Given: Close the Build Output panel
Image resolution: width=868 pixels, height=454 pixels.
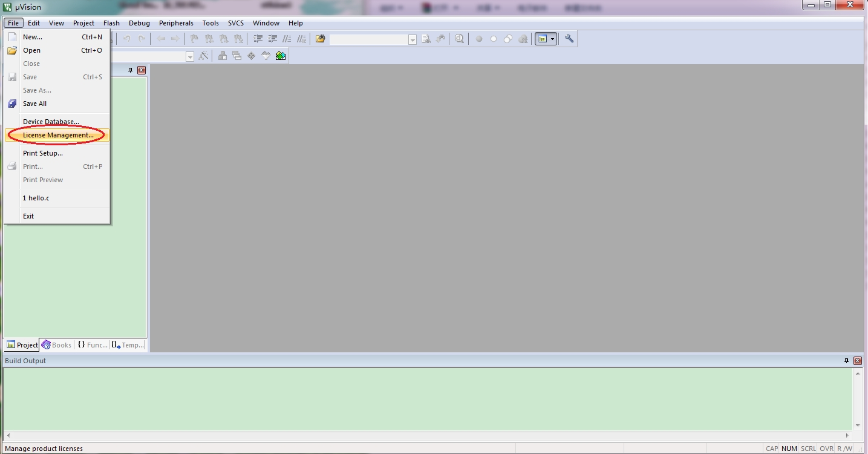Looking at the screenshot, I should coord(858,361).
